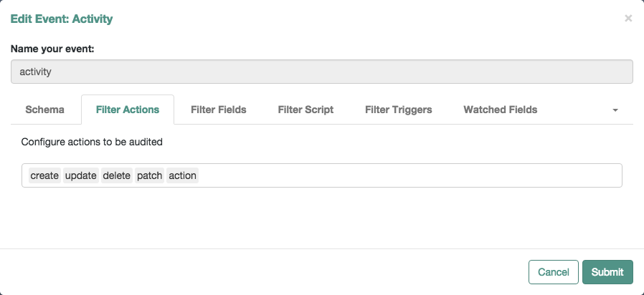Open the Watched Fields tab
This screenshot has width=644, height=295.
tap(501, 110)
